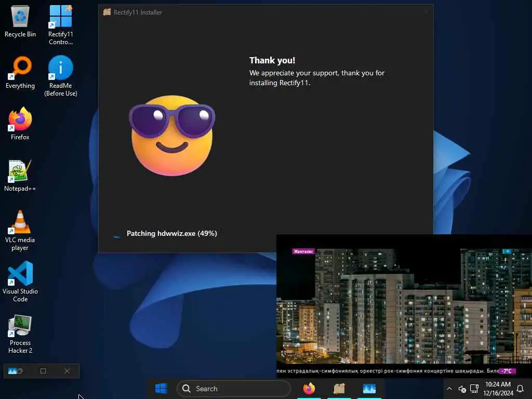Select the Process Hacker 2 shortcut

pos(20,334)
